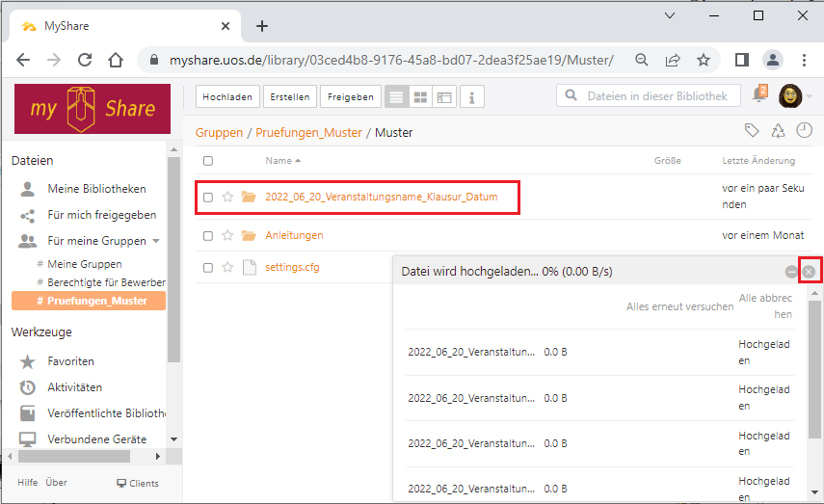Minimize the upload progress panel
Image resolution: width=824 pixels, height=504 pixels.
pyautogui.click(x=791, y=272)
